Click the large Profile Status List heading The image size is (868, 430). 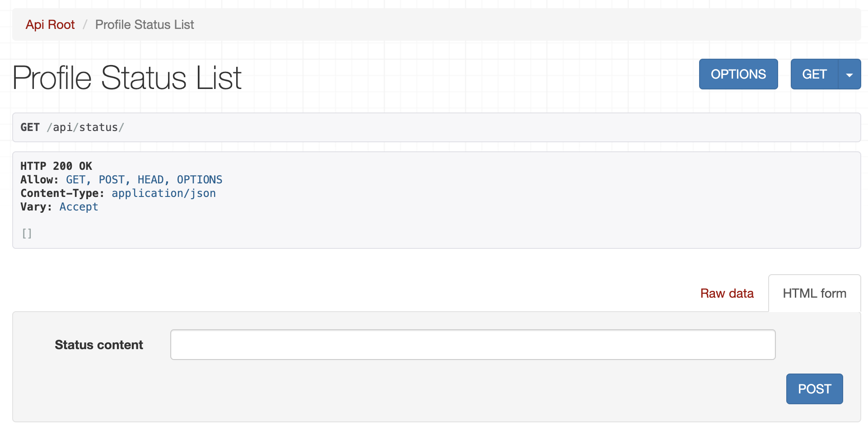pos(127,78)
